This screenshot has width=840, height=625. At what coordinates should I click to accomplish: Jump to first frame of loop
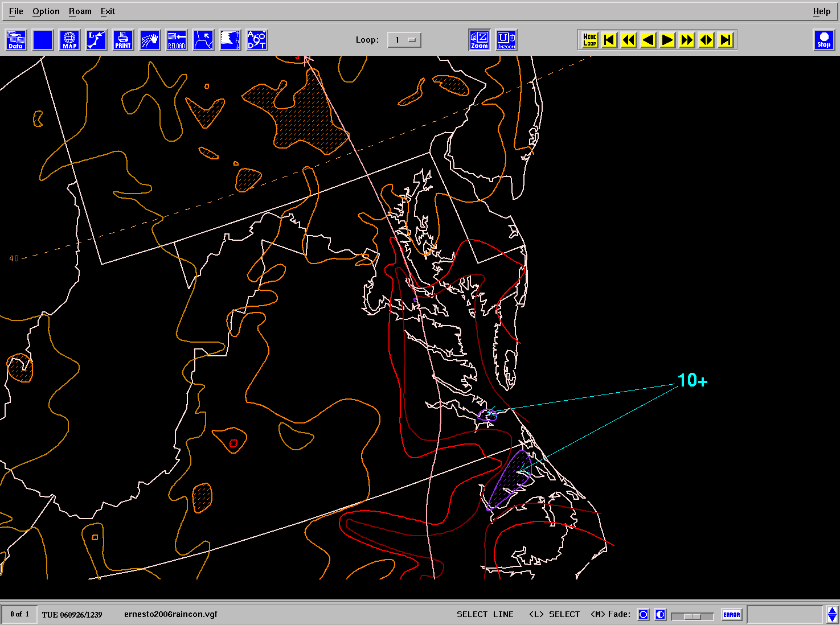(609, 40)
